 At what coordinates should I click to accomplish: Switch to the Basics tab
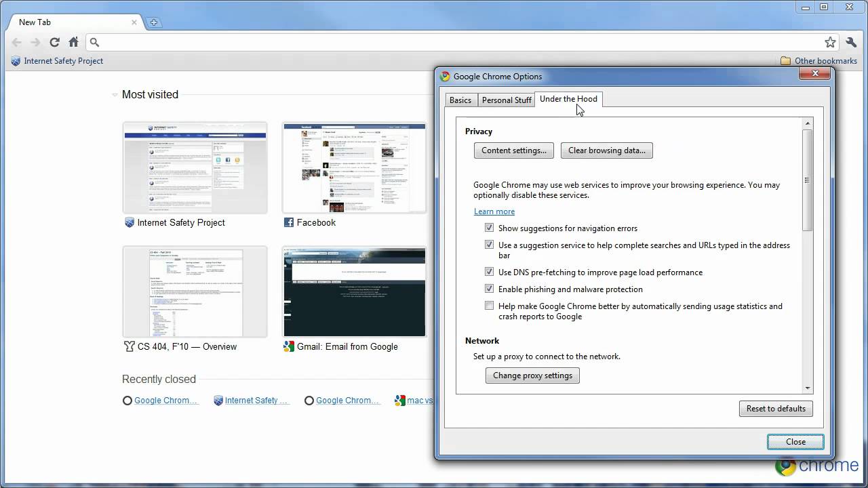(x=460, y=100)
